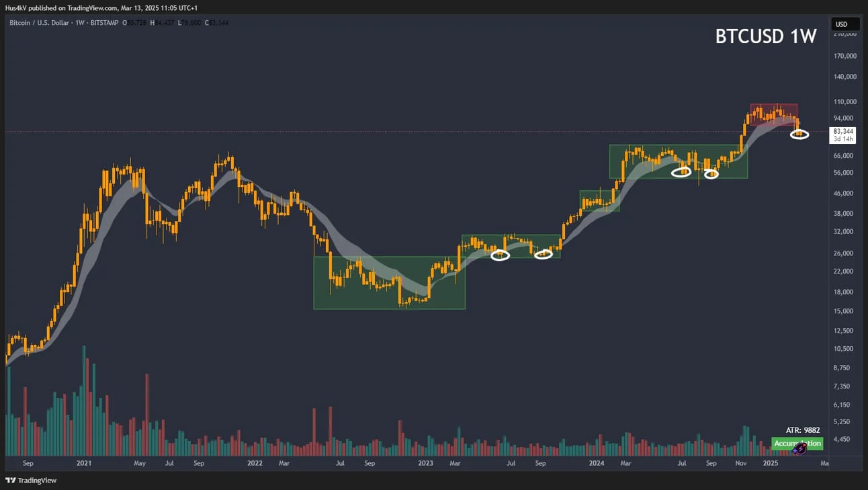This screenshot has height=490, width=868.
Task: Select the green box around early 2024 range
Action: (599, 200)
